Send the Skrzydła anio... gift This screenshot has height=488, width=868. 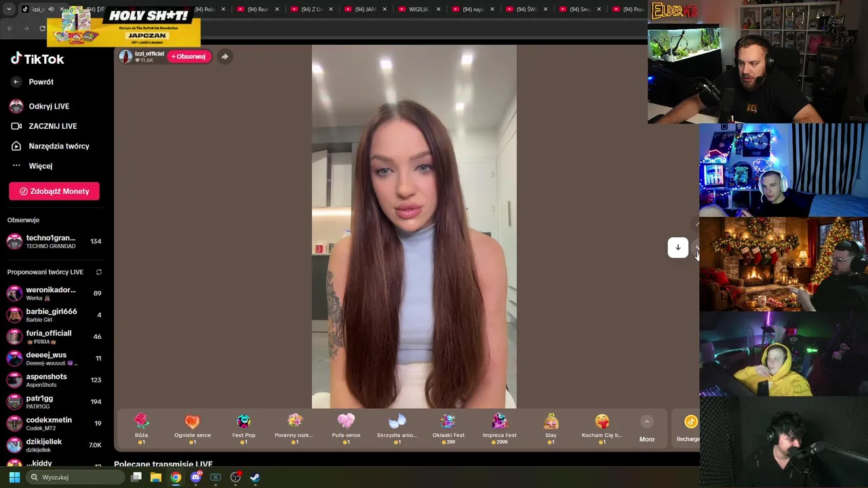pos(397,429)
